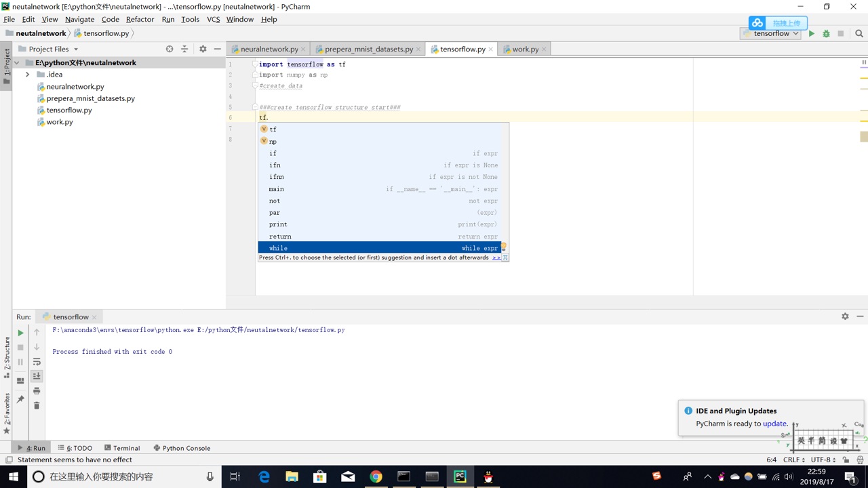Open the 6: TODO tool window
Screen dimensions: 868x488
pyautogui.click(x=75, y=448)
